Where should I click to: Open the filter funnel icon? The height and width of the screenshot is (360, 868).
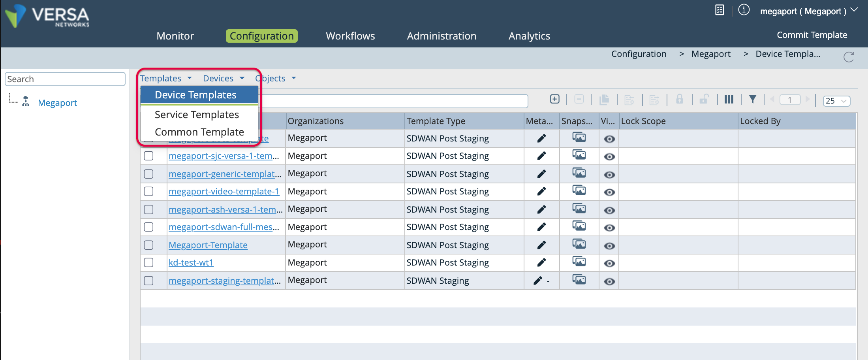click(753, 100)
